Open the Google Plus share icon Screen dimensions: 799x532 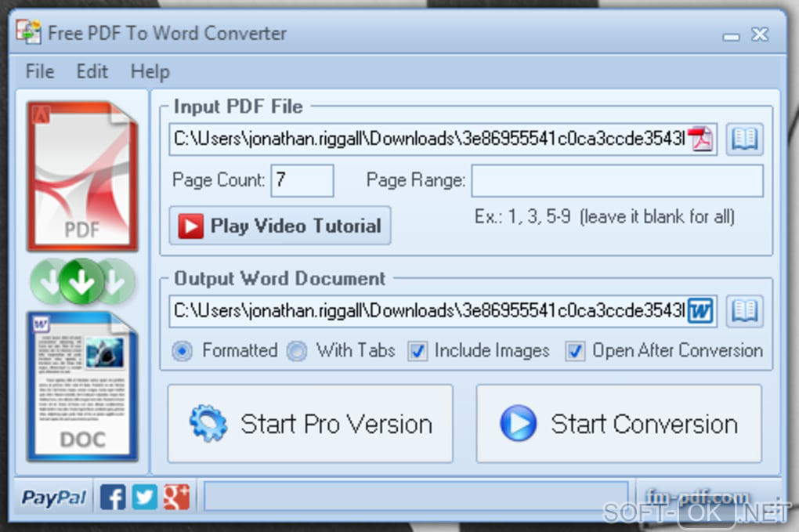[176, 497]
